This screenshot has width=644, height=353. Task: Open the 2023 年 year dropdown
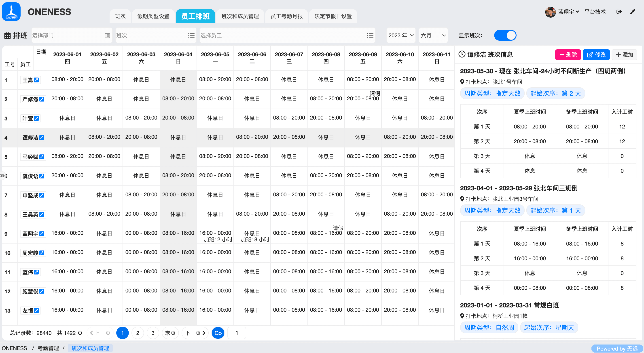tap(401, 36)
